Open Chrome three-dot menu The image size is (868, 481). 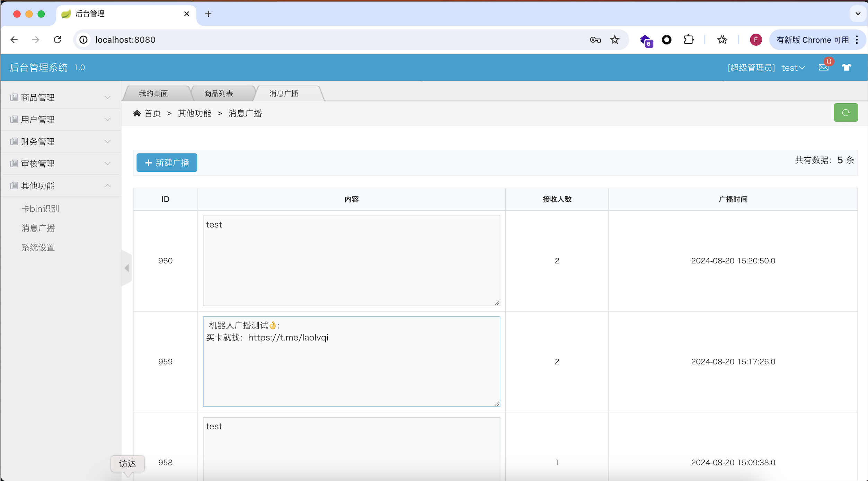[857, 40]
